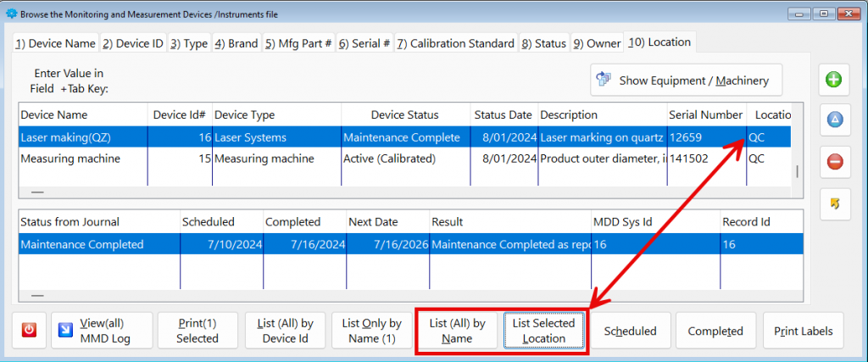This screenshot has height=362, width=868.
Task: Click the Device Name column header
Action: [83, 115]
